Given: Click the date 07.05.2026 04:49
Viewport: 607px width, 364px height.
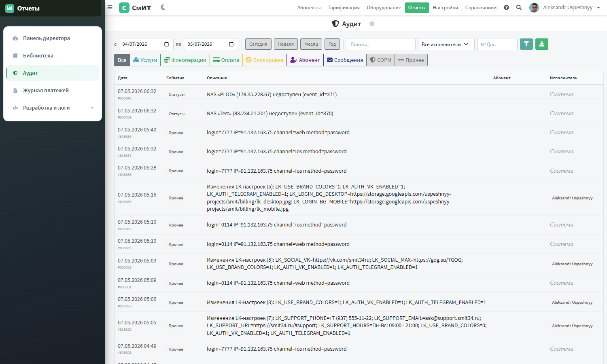Looking at the screenshot, I should tap(137, 346).
